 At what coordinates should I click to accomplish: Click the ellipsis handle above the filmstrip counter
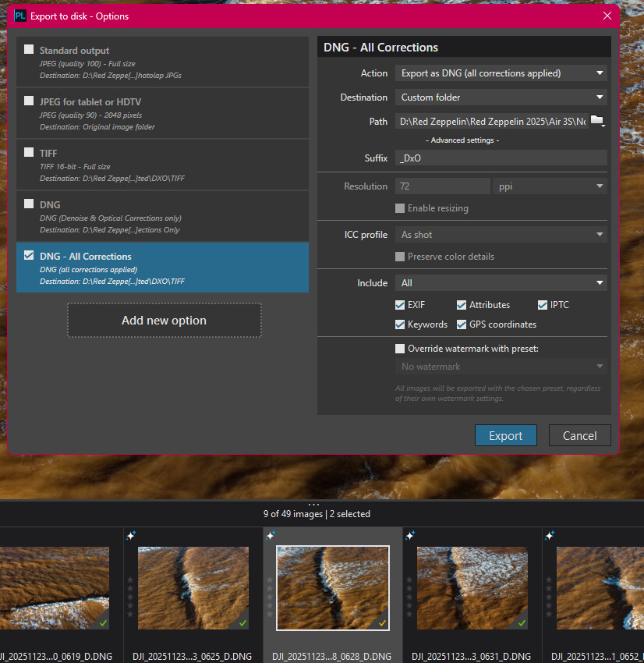[x=315, y=505]
